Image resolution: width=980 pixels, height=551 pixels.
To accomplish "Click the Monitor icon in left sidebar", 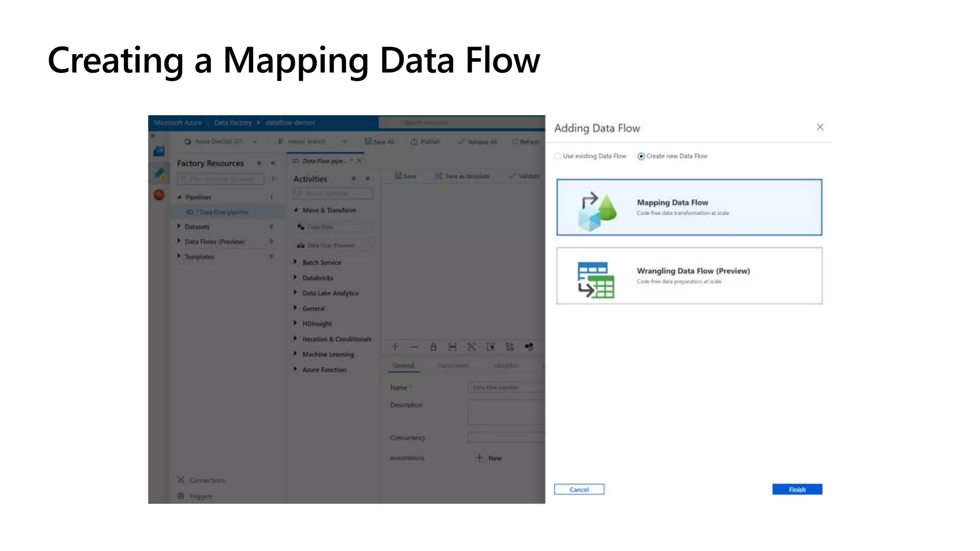I will point(159,195).
